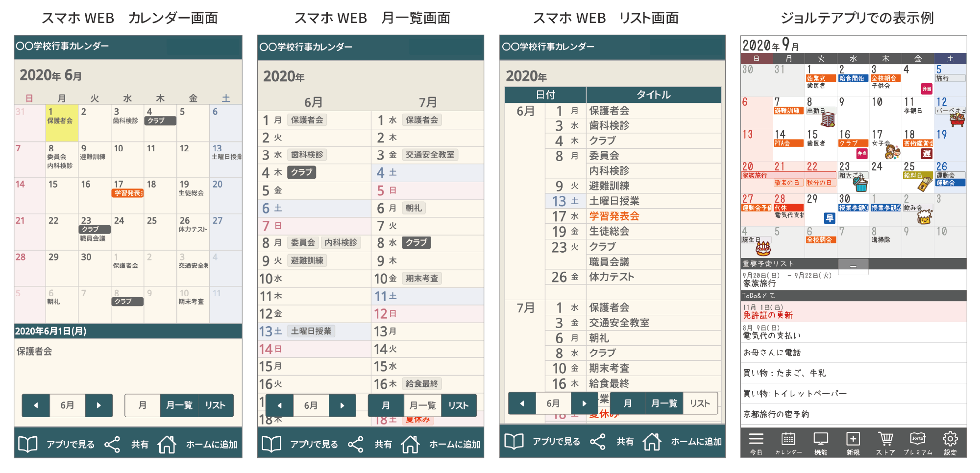
Task: Open プレミアム Jorte premium page
Action: 918,443
